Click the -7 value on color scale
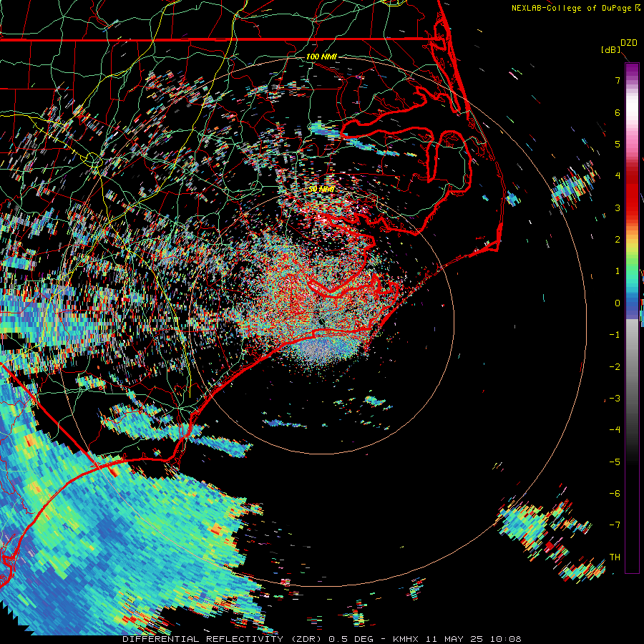This screenshot has width=644, height=644. (x=615, y=525)
